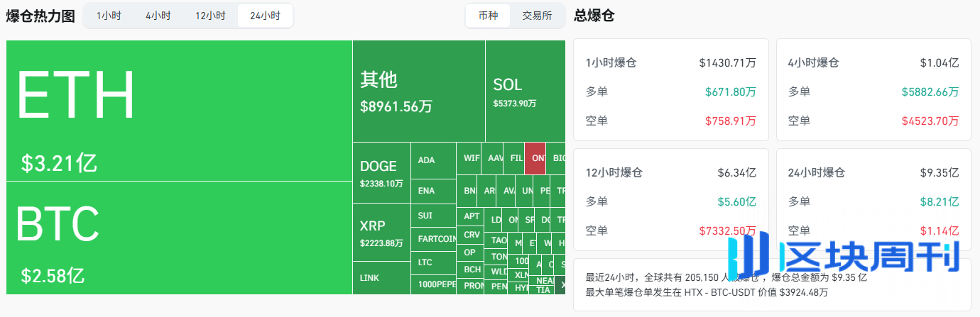Select the active 24小时 tab

point(265,16)
